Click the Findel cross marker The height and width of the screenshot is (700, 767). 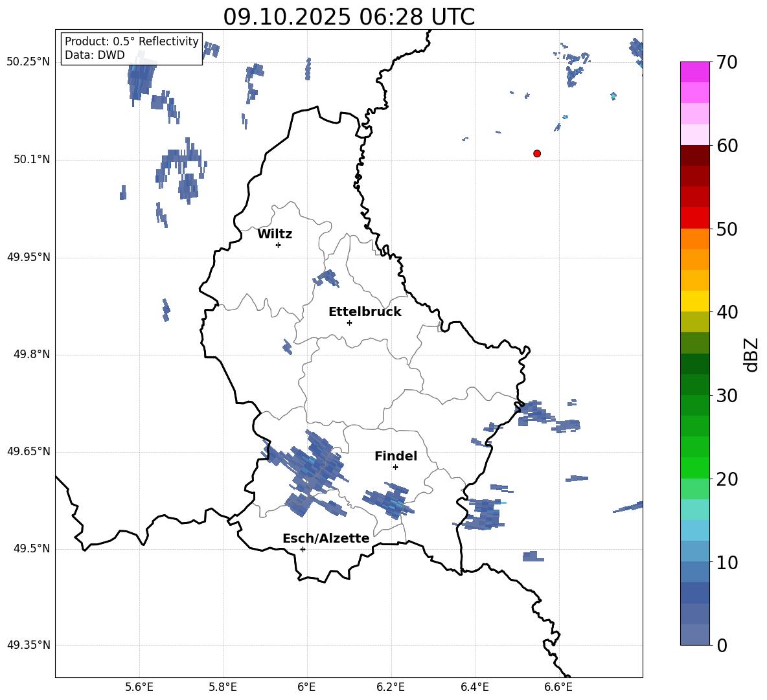(395, 468)
